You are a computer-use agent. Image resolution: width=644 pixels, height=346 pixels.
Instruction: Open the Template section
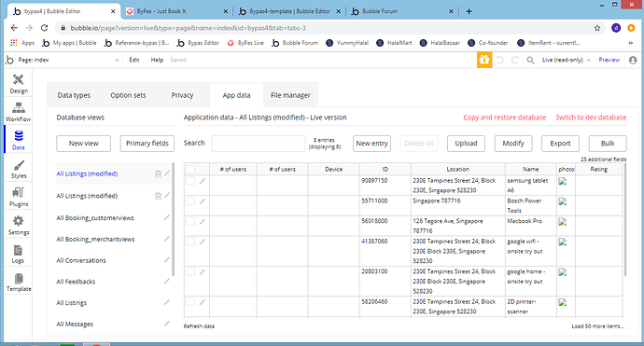[x=19, y=283]
